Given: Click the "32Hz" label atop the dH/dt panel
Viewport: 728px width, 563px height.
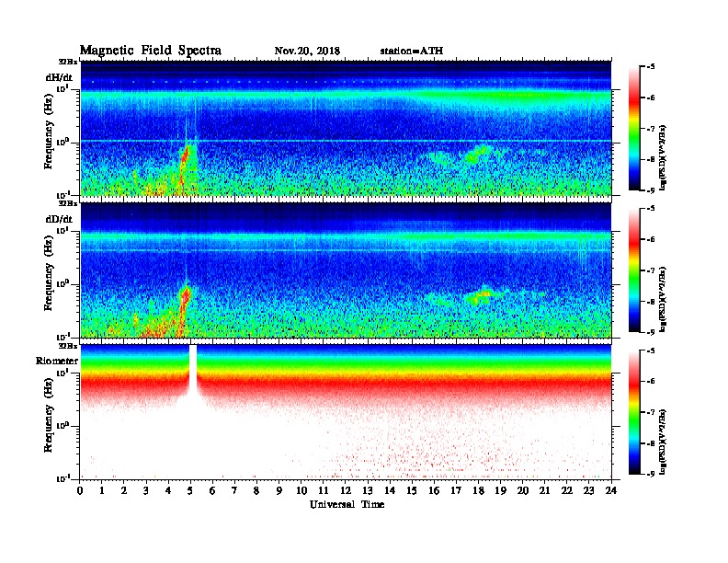Looking at the screenshot, I should [x=68, y=61].
